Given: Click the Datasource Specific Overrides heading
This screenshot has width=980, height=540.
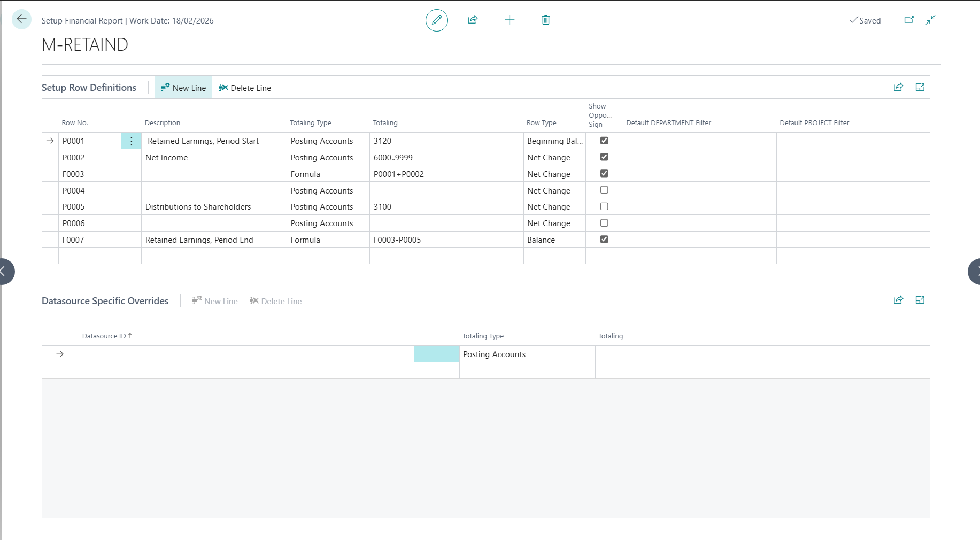Looking at the screenshot, I should [105, 300].
